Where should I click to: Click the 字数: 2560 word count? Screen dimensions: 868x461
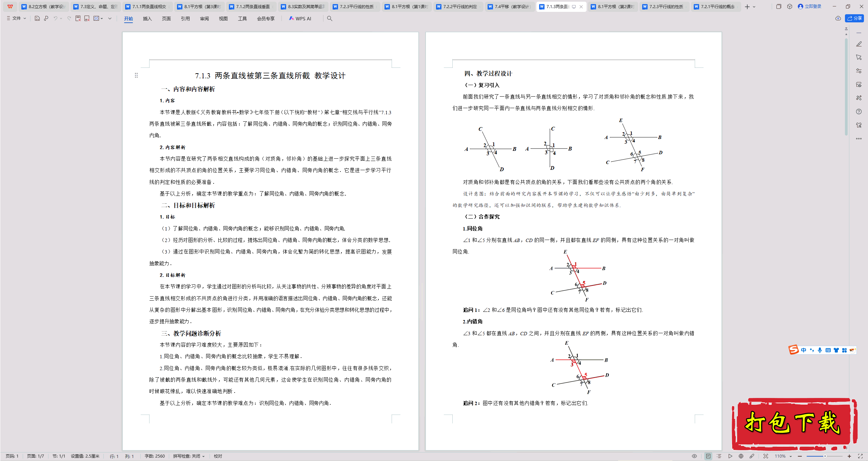point(155,456)
